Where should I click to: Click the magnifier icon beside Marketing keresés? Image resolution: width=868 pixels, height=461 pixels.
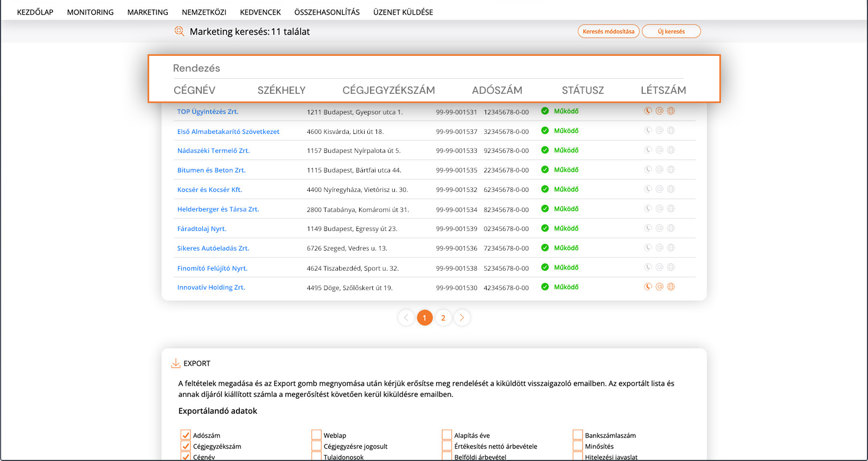pos(180,31)
